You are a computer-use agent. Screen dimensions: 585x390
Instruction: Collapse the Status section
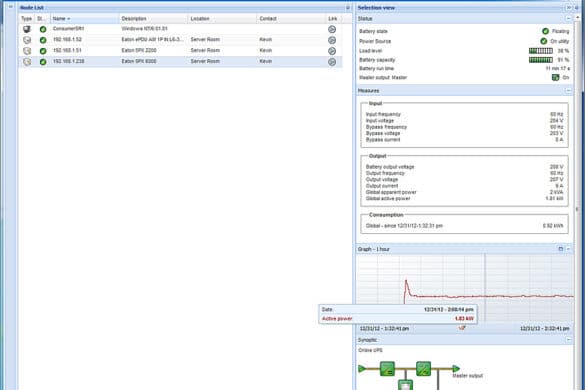(x=568, y=18)
